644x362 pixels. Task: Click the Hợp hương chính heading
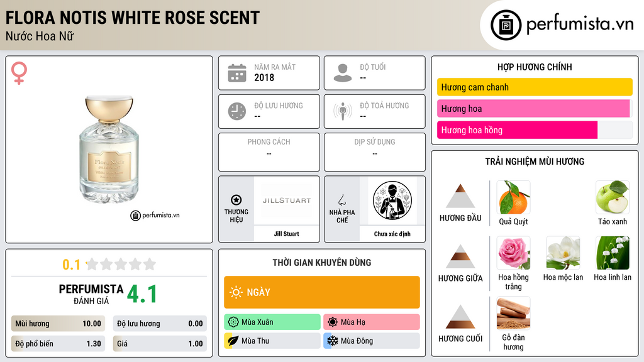pyautogui.click(x=535, y=67)
